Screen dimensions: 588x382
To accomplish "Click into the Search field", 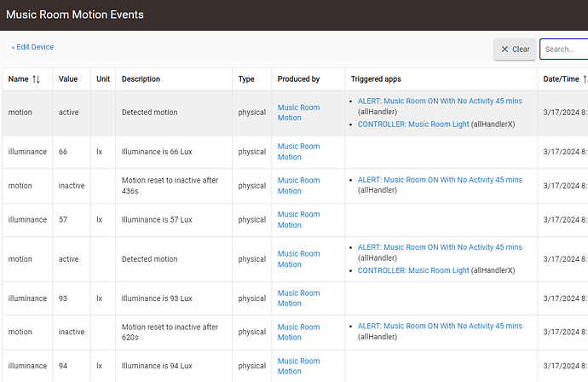I will [x=564, y=49].
